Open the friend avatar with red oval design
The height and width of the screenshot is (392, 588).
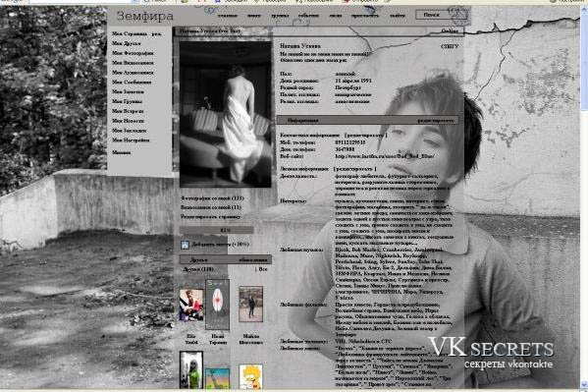(x=218, y=305)
